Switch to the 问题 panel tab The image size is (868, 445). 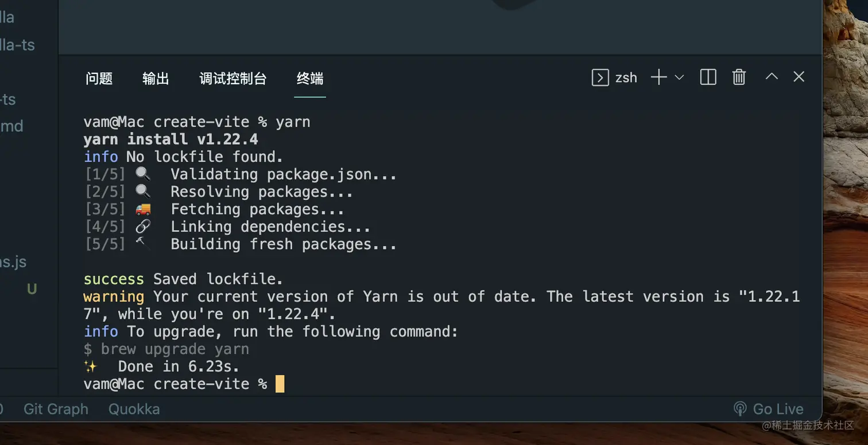click(99, 79)
